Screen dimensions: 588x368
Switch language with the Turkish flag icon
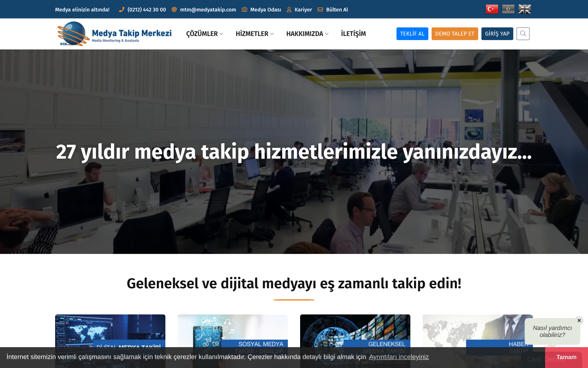(x=492, y=9)
